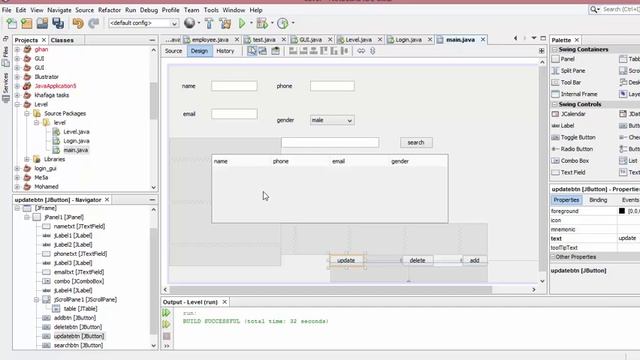Viewport: 640px width, 360px height.
Task: Collapse Swing Controls palette section
Action: [555, 104]
